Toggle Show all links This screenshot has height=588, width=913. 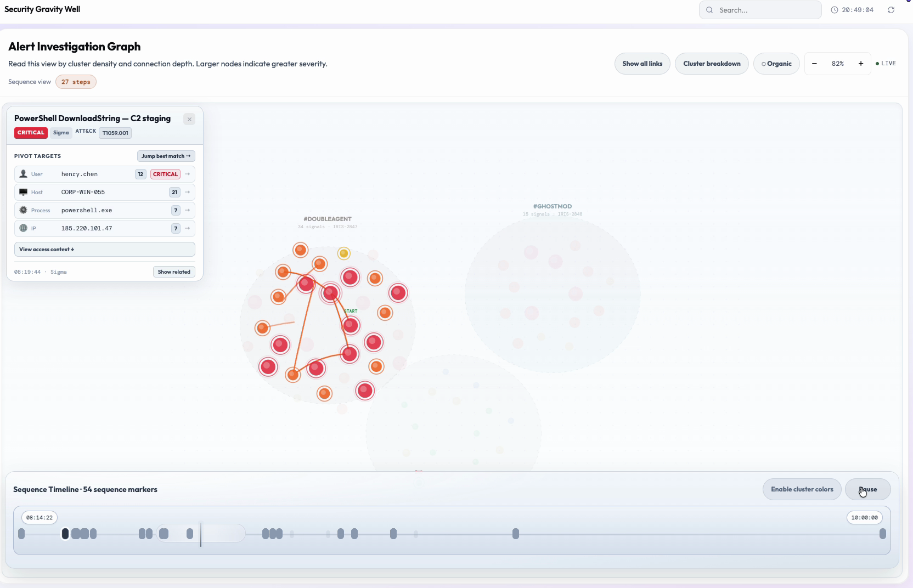coord(642,64)
